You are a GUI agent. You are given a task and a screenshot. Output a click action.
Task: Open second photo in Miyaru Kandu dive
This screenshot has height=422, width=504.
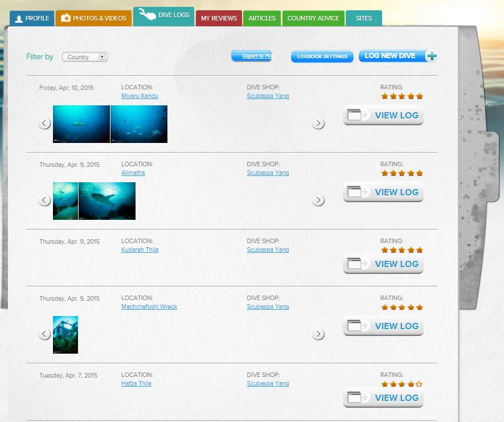[139, 124]
